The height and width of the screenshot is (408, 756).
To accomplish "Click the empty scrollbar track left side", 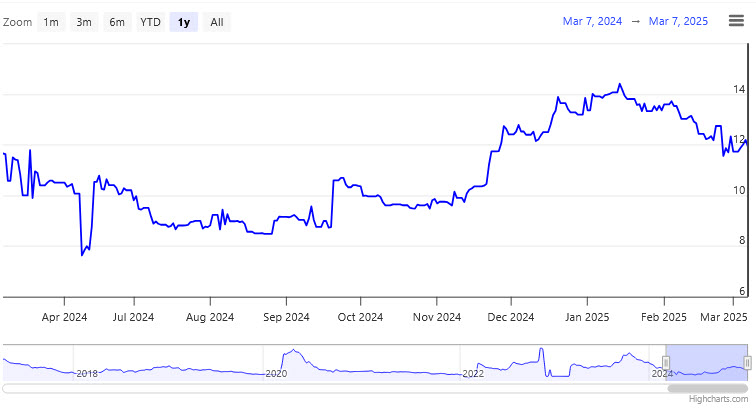I will 300,387.
